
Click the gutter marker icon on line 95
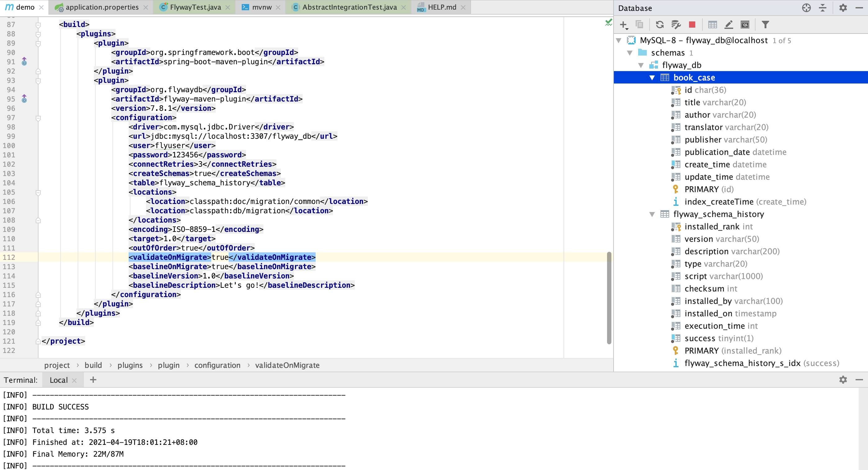click(x=24, y=99)
